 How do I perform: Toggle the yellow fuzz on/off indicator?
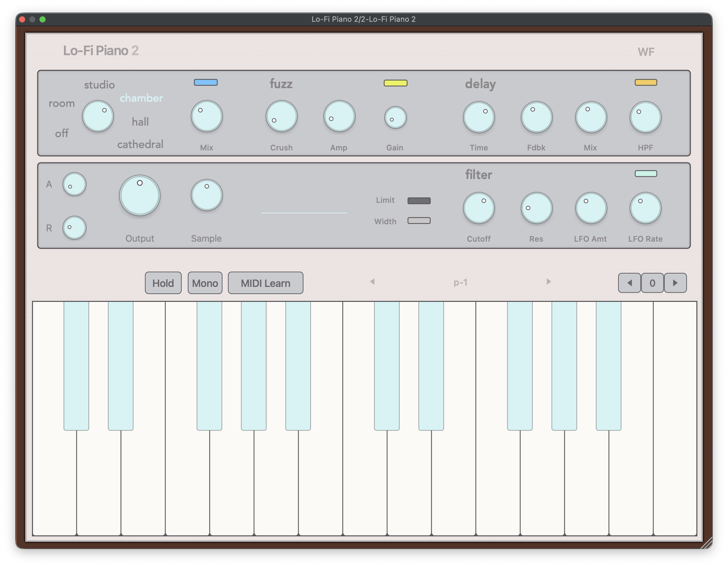pos(396,83)
